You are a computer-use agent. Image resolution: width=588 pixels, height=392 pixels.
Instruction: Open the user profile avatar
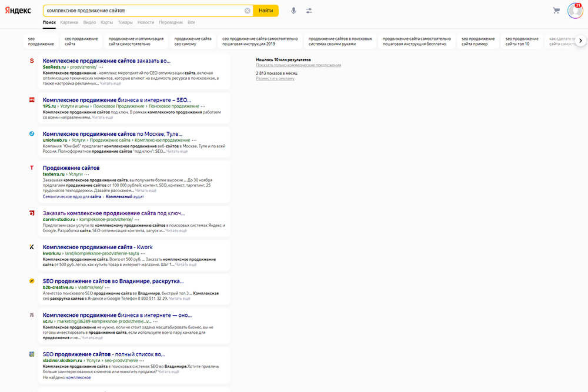(575, 11)
